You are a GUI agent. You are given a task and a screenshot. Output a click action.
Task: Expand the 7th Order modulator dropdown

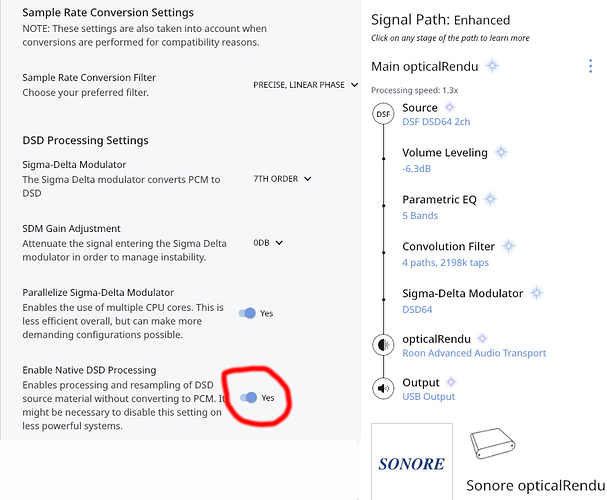(x=282, y=179)
